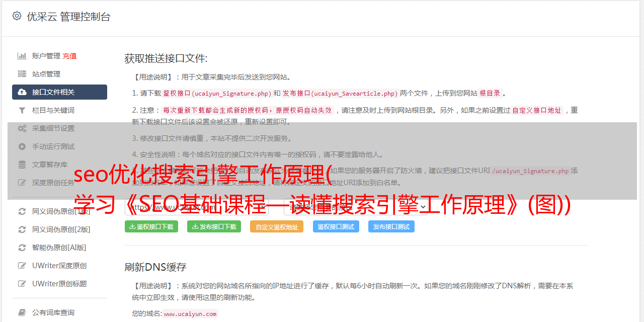The height and width of the screenshot is (322, 644).
Task: Click the download icon in 鉴权接口下载 button
Action: (132, 226)
